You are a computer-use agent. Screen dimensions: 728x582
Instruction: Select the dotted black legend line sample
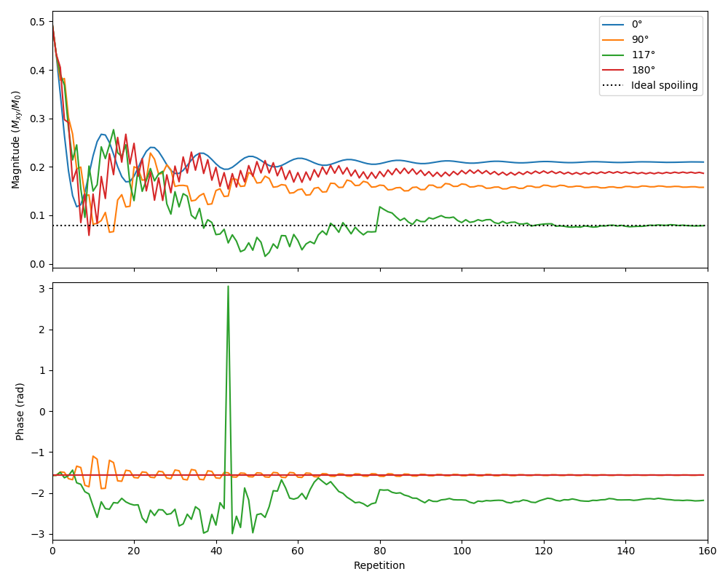click(x=614, y=85)
